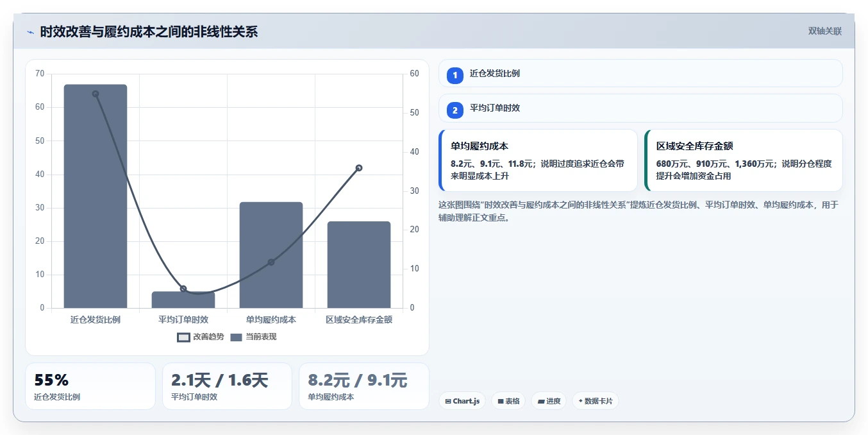This screenshot has width=868, height=435.
Task: Click the x-axis label 单均履约成本
Action: [271, 319]
